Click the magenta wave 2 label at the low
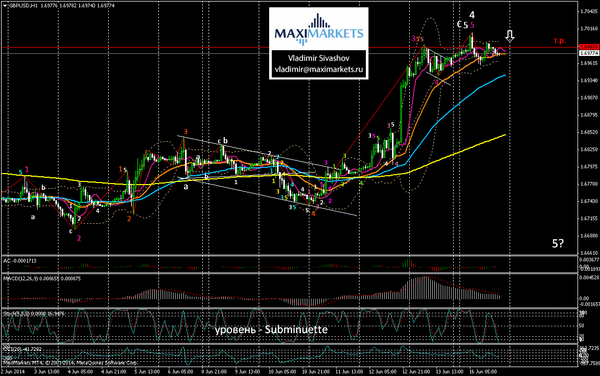The width and height of the screenshot is (600, 376). (x=79, y=238)
